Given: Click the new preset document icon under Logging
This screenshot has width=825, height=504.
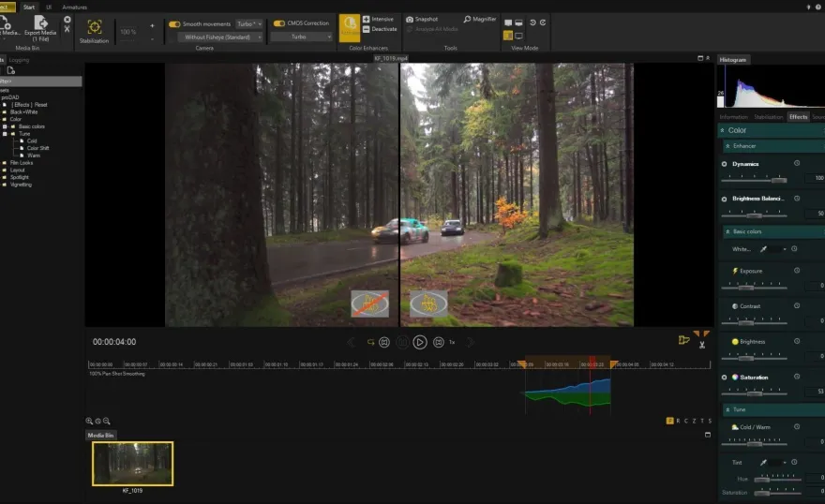Looking at the screenshot, I should 11,70.
